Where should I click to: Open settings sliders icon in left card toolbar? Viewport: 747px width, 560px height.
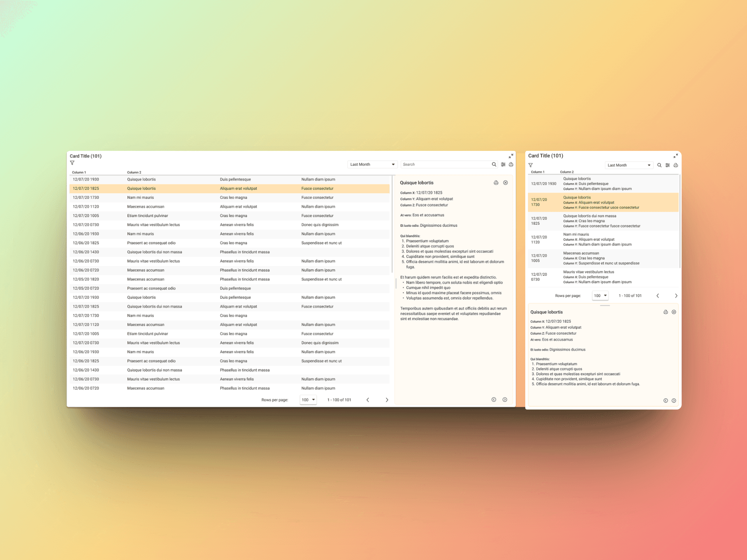[503, 164]
